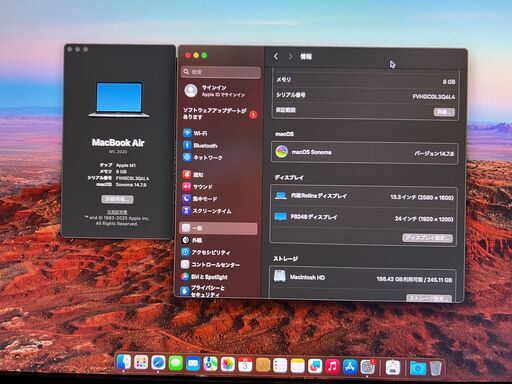This screenshot has height=384, width=512.
Task: Open コントロールセンター in settings sidebar
Action: 218,265
